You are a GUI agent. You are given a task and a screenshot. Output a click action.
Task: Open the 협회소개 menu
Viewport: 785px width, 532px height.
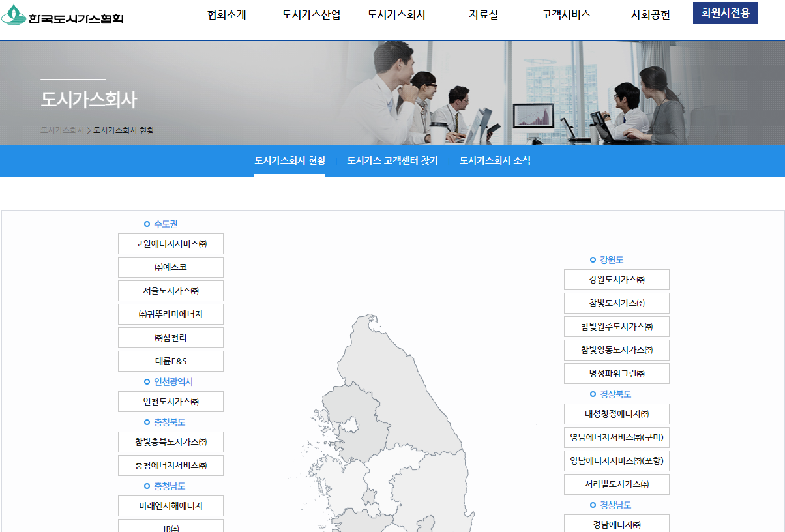pyautogui.click(x=226, y=14)
